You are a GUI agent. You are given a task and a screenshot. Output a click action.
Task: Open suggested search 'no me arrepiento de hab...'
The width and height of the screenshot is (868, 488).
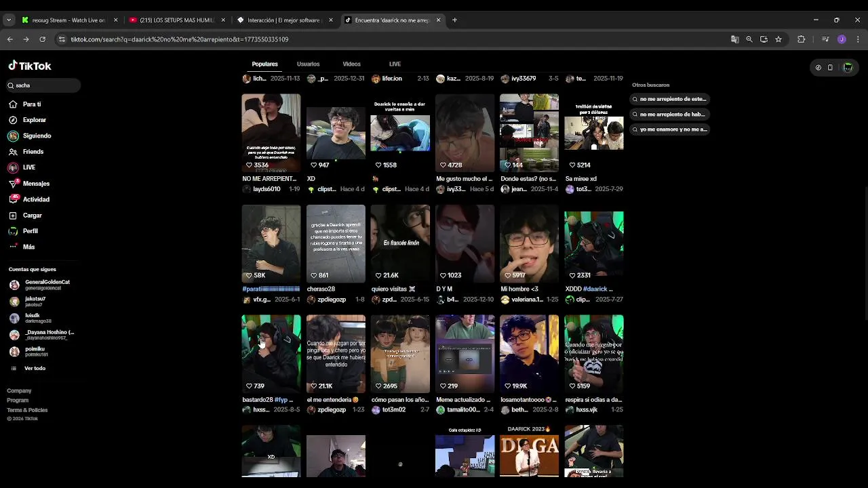[x=669, y=115]
